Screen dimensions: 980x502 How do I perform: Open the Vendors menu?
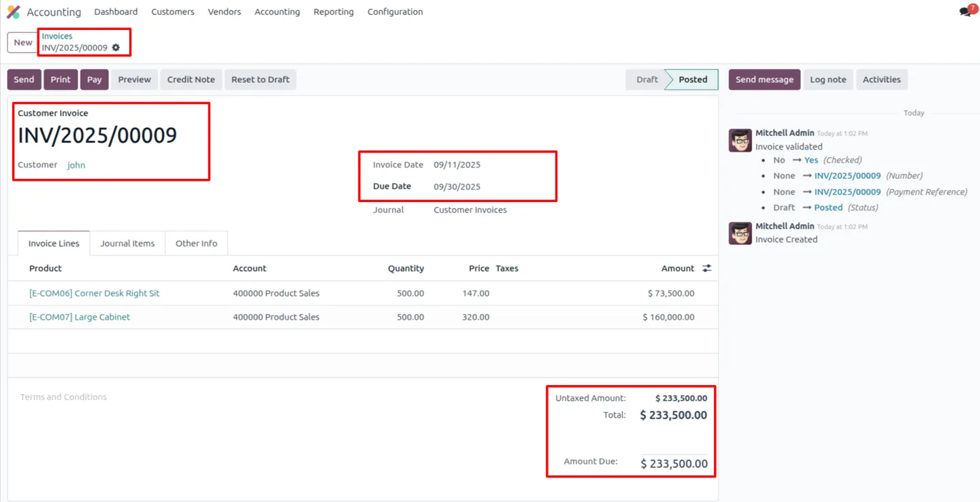click(225, 12)
